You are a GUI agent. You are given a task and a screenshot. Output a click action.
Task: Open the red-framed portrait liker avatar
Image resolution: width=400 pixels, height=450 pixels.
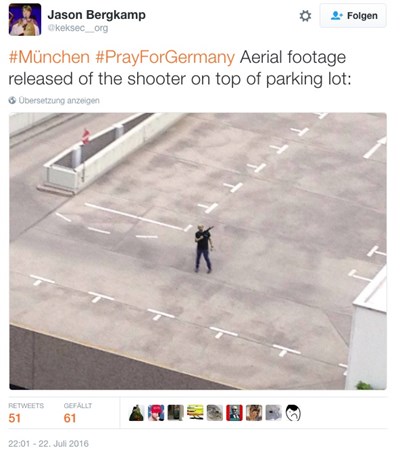(x=234, y=413)
